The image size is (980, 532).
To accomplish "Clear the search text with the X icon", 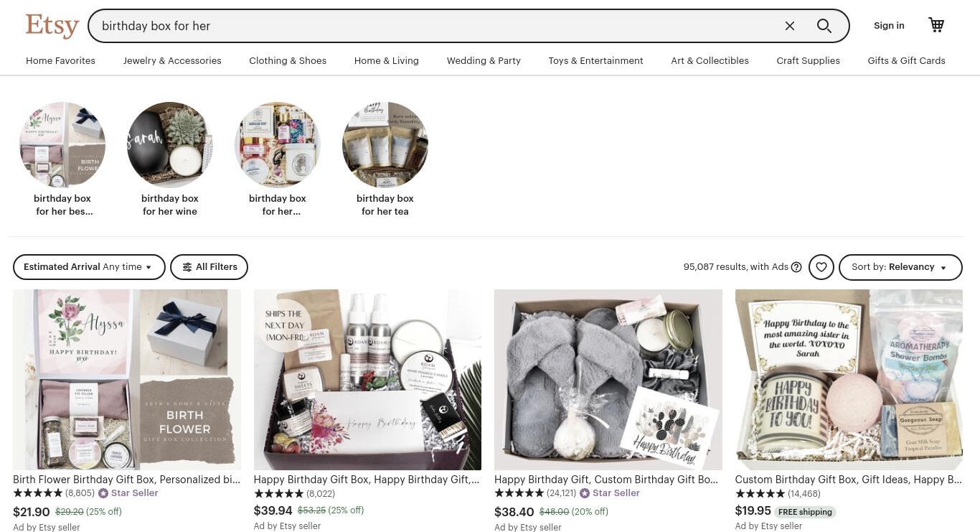I will pyautogui.click(x=790, y=26).
